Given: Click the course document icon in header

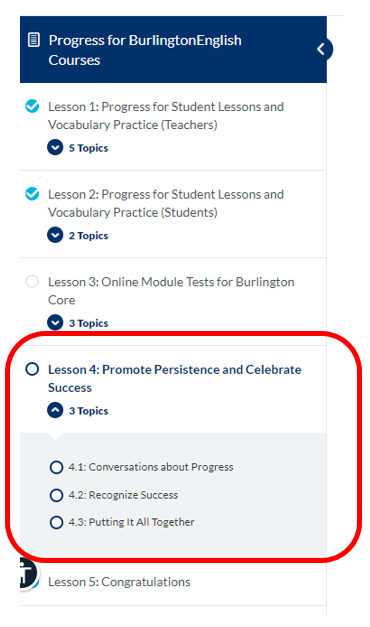Looking at the screenshot, I should click(34, 40).
